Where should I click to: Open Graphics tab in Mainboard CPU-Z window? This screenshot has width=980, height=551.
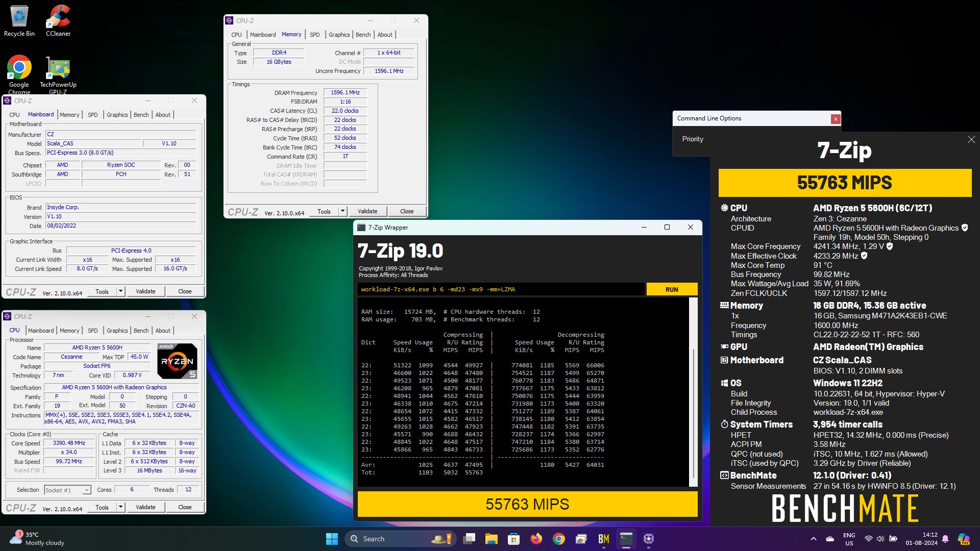pos(117,115)
